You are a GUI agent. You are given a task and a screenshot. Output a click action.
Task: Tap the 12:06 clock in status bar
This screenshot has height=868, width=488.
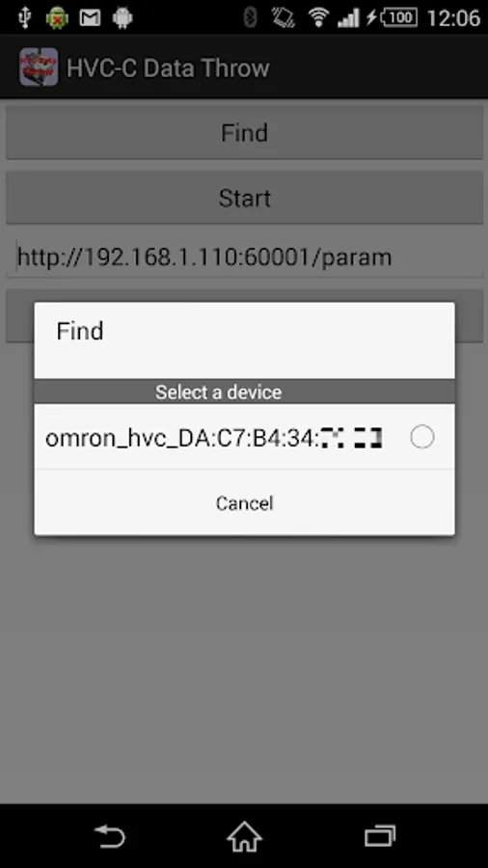(453, 17)
